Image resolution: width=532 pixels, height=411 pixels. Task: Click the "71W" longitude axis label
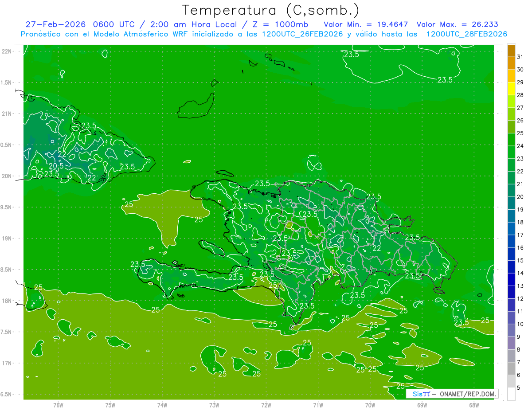coord(318,405)
